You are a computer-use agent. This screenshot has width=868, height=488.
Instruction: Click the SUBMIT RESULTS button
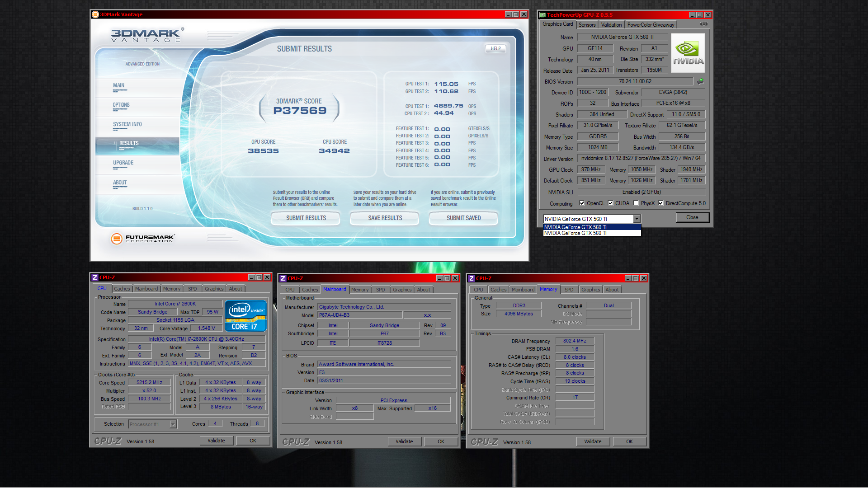(x=306, y=218)
